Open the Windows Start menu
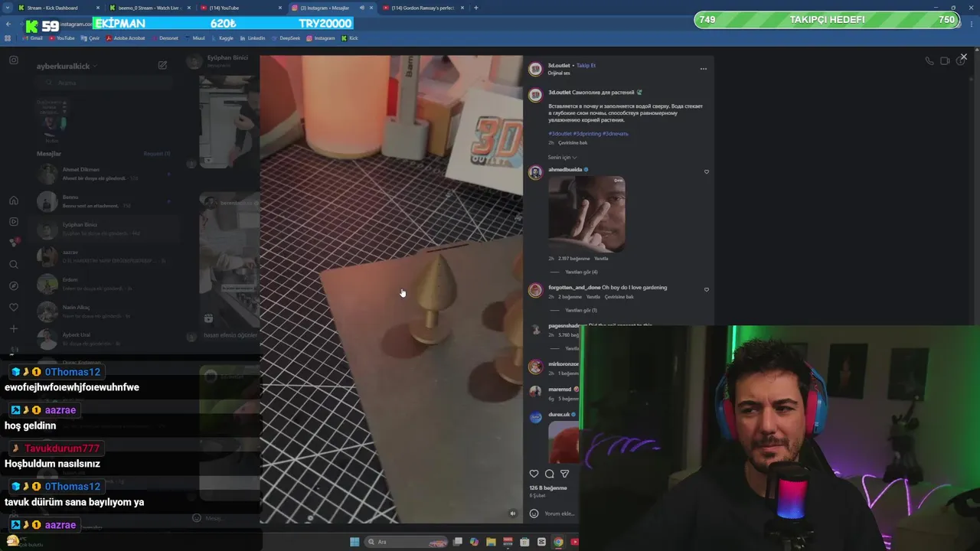This screenshot has width=980, height=551. tap(354, 542)
